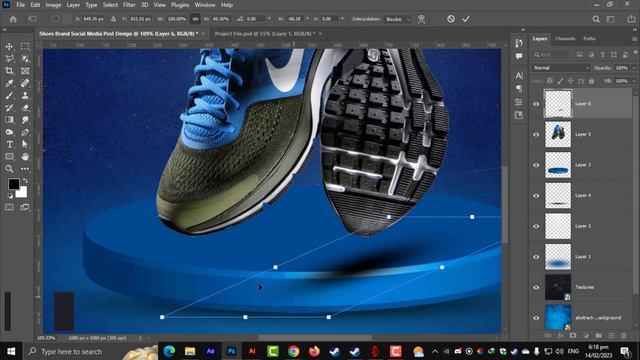Reset default foreground and background colors
640x360 pixels.
(x=10, y=196)
